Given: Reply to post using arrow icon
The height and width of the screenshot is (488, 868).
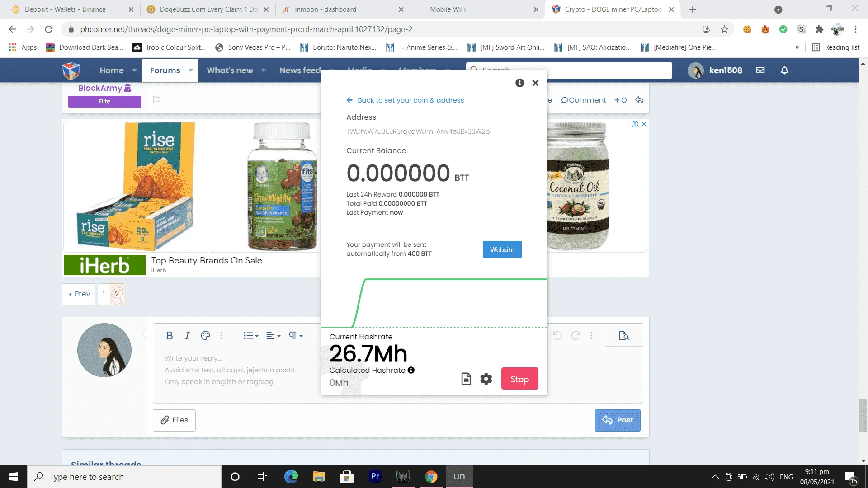Looking at the screenshot, I should tap(639, 100).
